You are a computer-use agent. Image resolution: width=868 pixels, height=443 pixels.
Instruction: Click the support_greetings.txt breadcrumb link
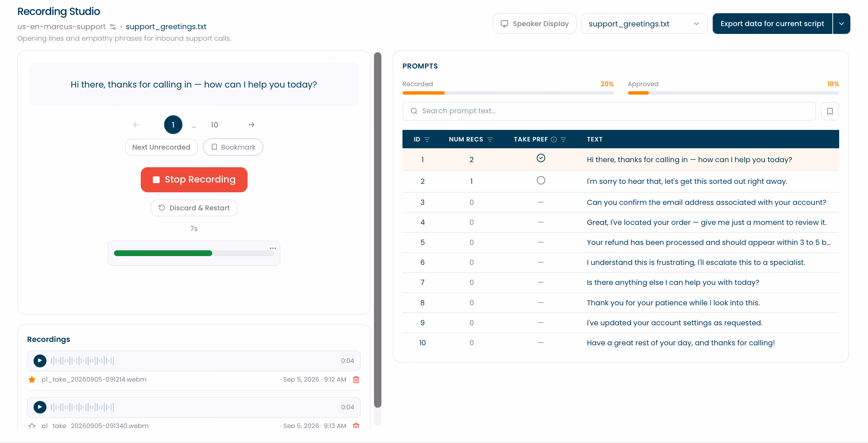tap(166, 26)
